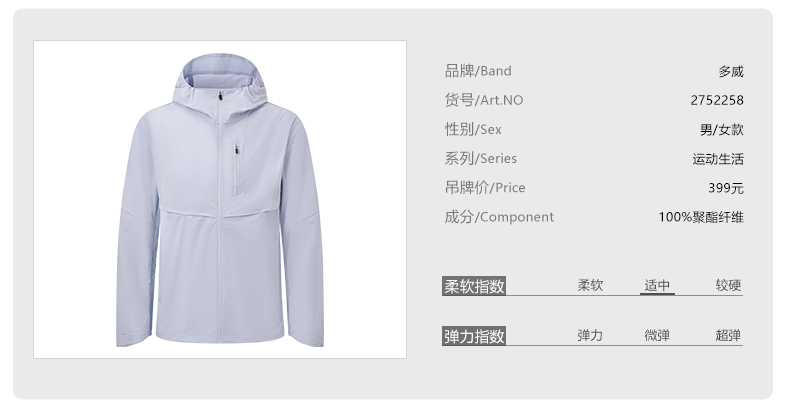The image size is (790, 412).
Task: Click the chest zipper pocket on jacket
Action: coord(236,169)
